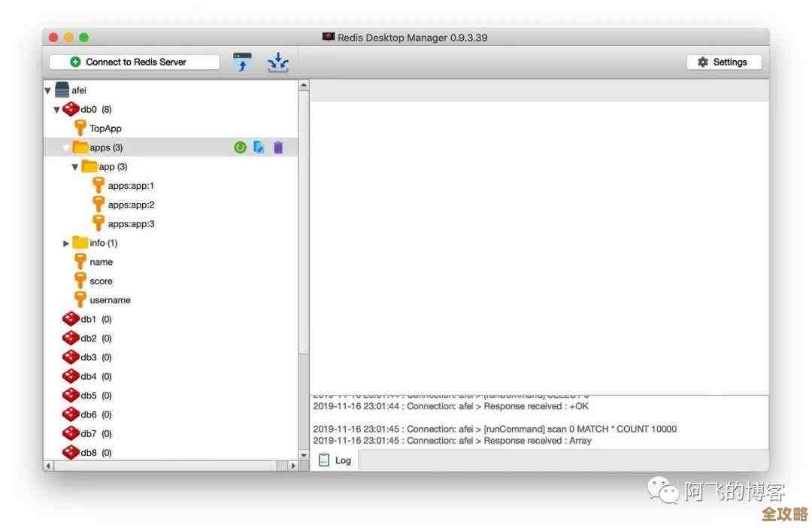Click the blue add key icon on apps row
812x528 pixels.
coord(259,147)
